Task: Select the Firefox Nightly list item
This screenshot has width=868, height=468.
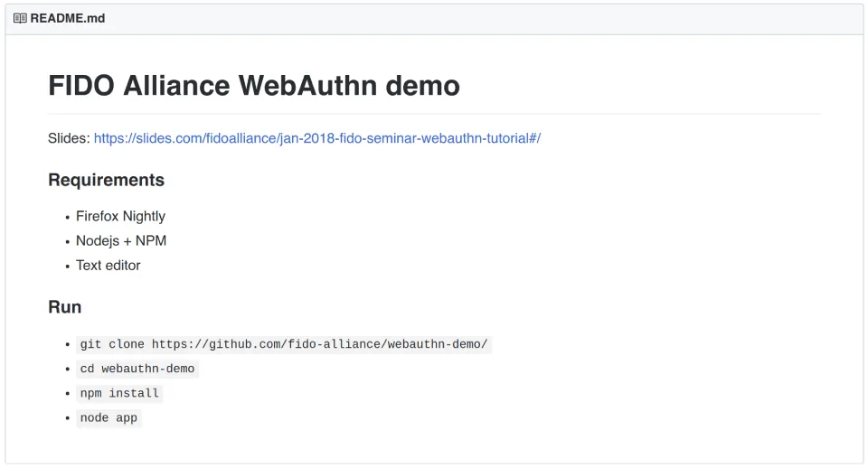Action: click(120, 216)
